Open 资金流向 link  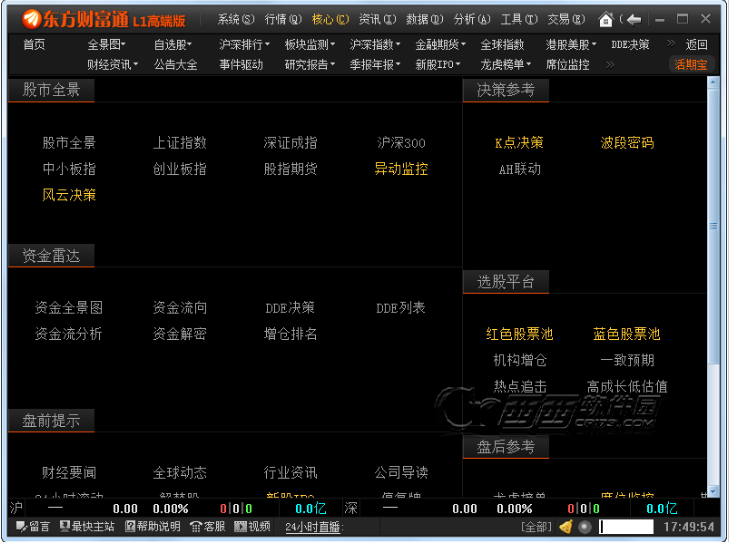[x=180, y=308]
